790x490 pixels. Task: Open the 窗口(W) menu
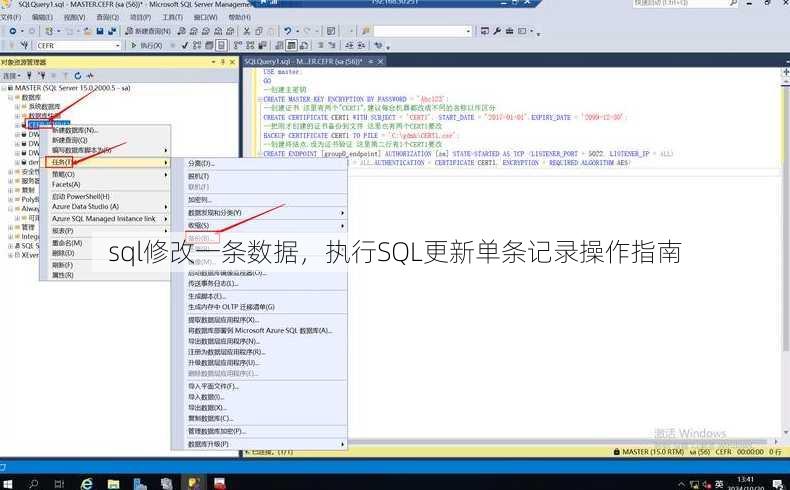point(206,17)
